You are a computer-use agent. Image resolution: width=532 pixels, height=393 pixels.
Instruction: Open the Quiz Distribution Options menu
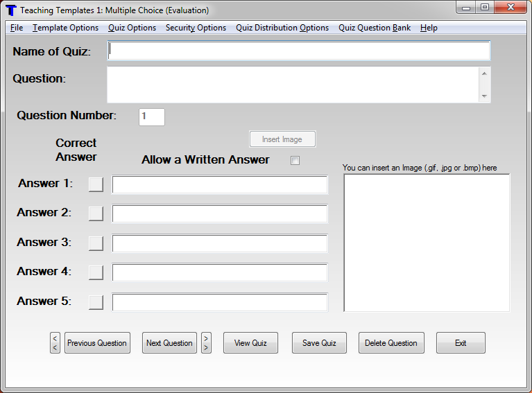[282, 28]
